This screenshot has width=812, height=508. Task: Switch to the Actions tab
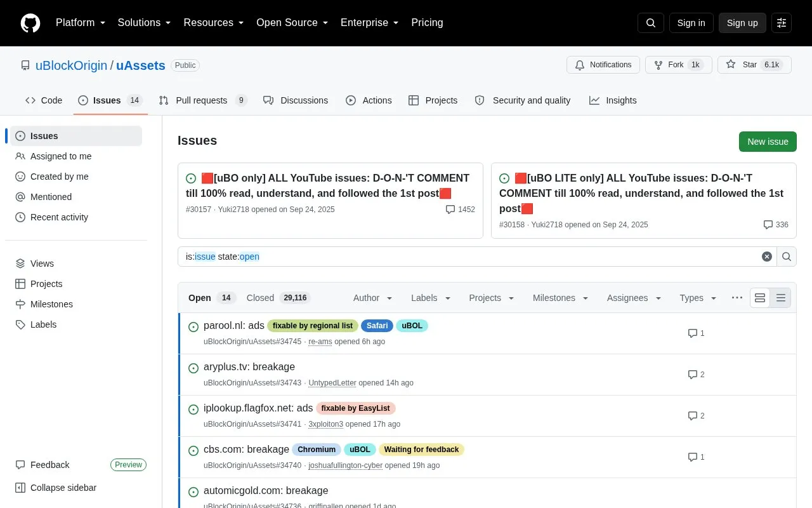click(x=369, y=100)
